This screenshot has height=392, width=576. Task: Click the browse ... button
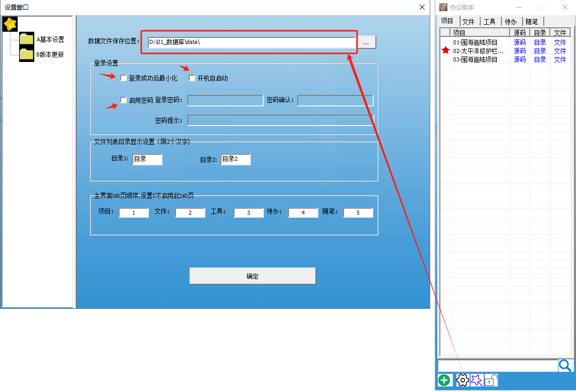(366, 42)
